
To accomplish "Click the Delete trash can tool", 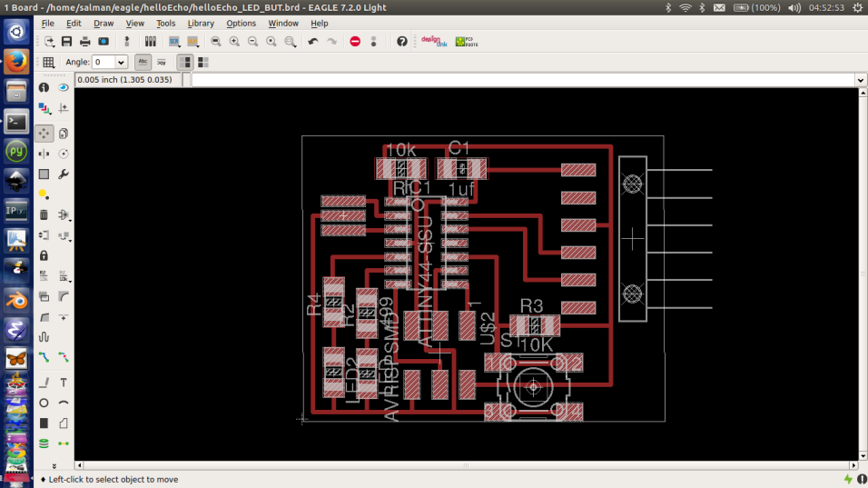I will point(44,214).
